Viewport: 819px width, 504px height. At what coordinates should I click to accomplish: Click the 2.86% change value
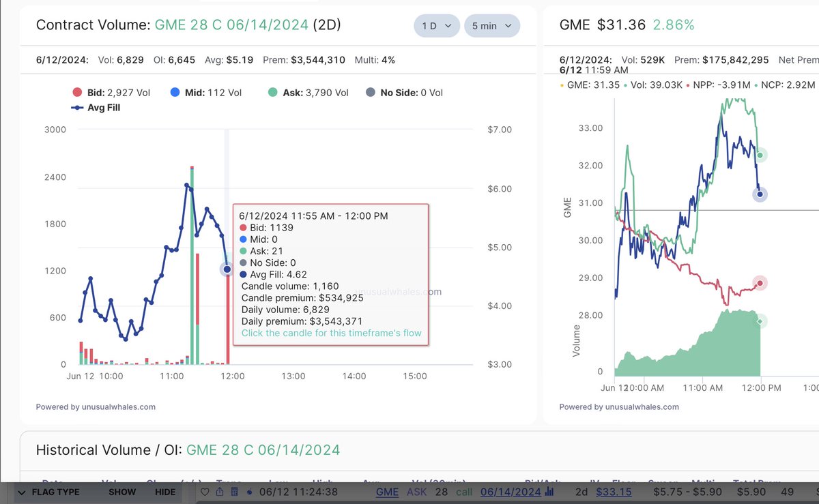click(674, 25)
